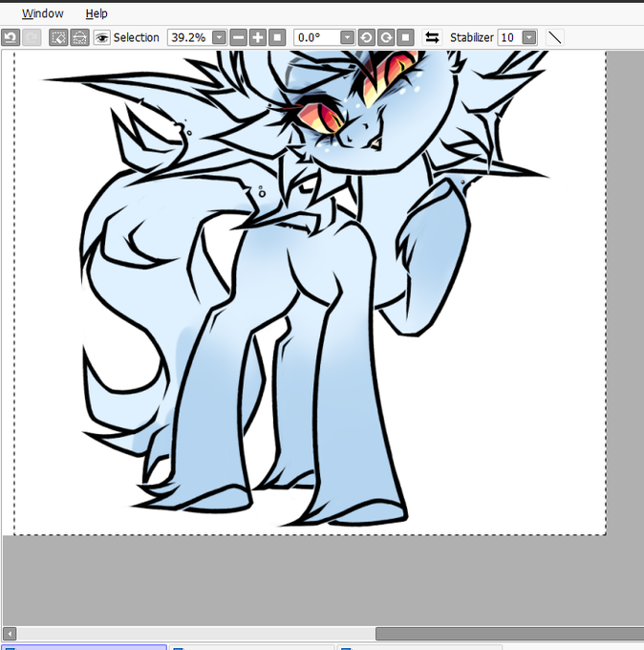Click the Selection label in toolbar

(x=137, y=37)
